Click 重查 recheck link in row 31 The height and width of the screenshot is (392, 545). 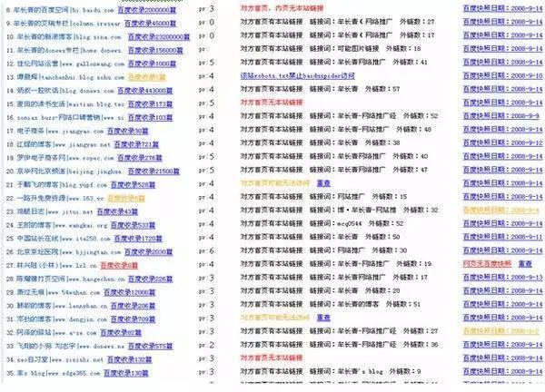[x=323, y=318]
